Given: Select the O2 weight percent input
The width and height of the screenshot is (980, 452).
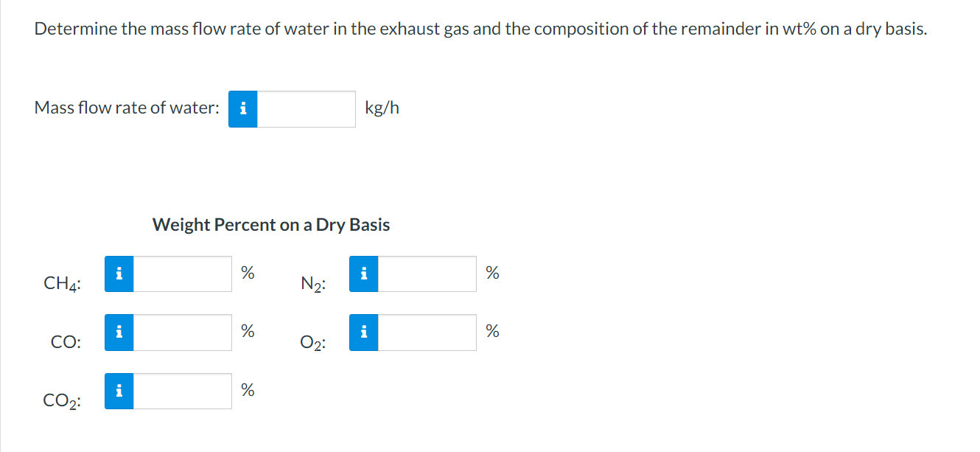Looking at the screenshot, I should [x=427, y=333].
